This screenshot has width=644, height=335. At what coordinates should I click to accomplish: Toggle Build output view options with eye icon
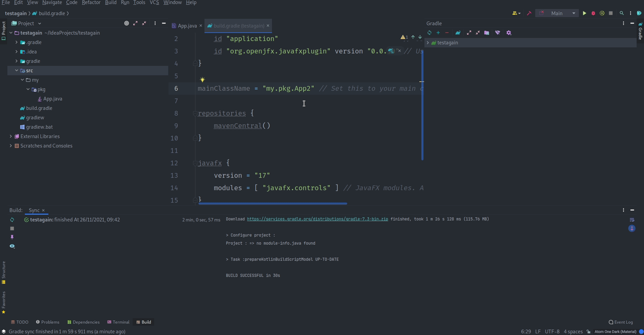(12, 246)
